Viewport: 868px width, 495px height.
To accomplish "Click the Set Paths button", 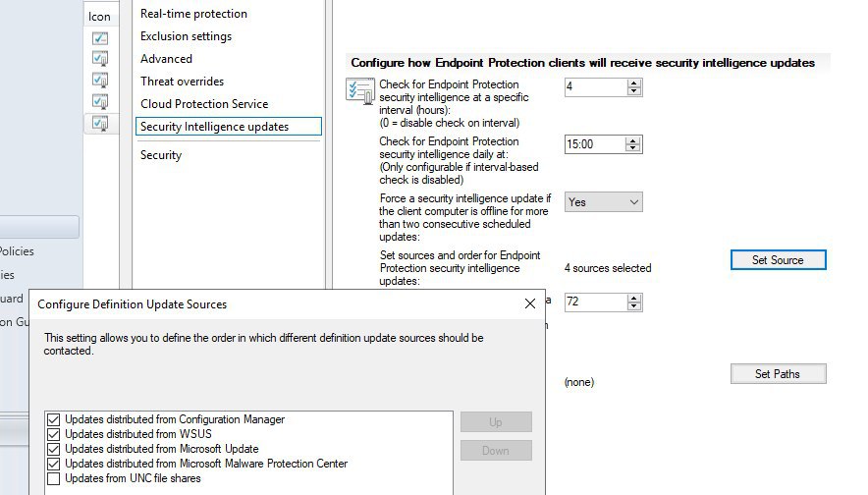I will [x=778, y=374].
